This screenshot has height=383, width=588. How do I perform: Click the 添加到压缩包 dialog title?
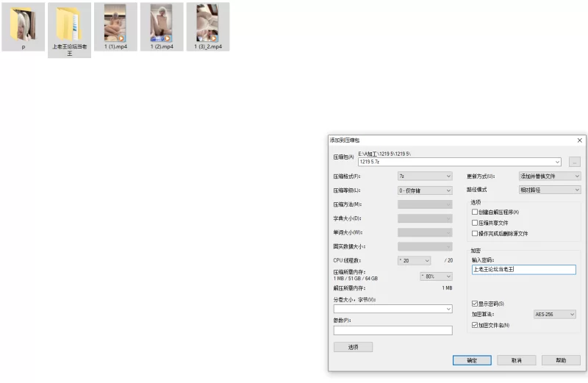click(x=345, y=140)
